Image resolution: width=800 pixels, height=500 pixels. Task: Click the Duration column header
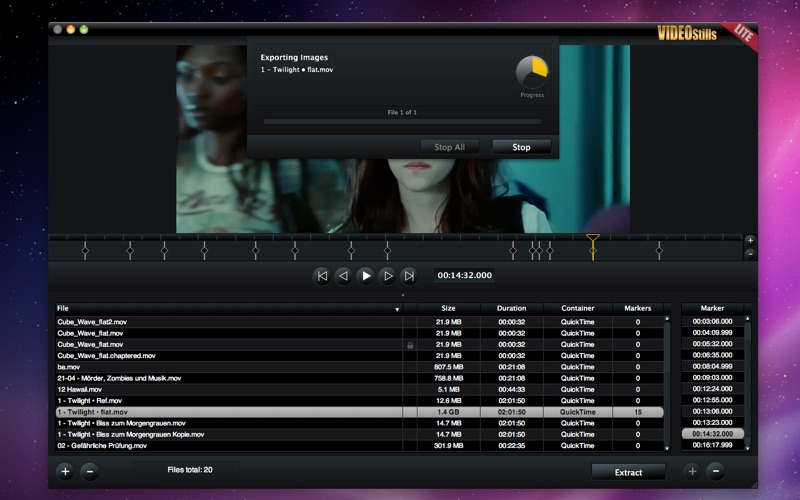pyautogui.click(x=512, y=308)
